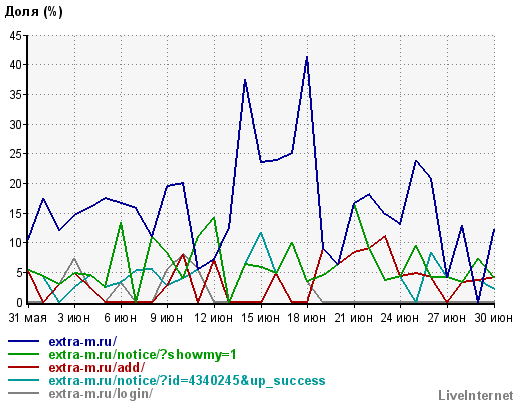
Task: Select the extra-m.ru/add/ legend entry
Action: coord(97,367)
